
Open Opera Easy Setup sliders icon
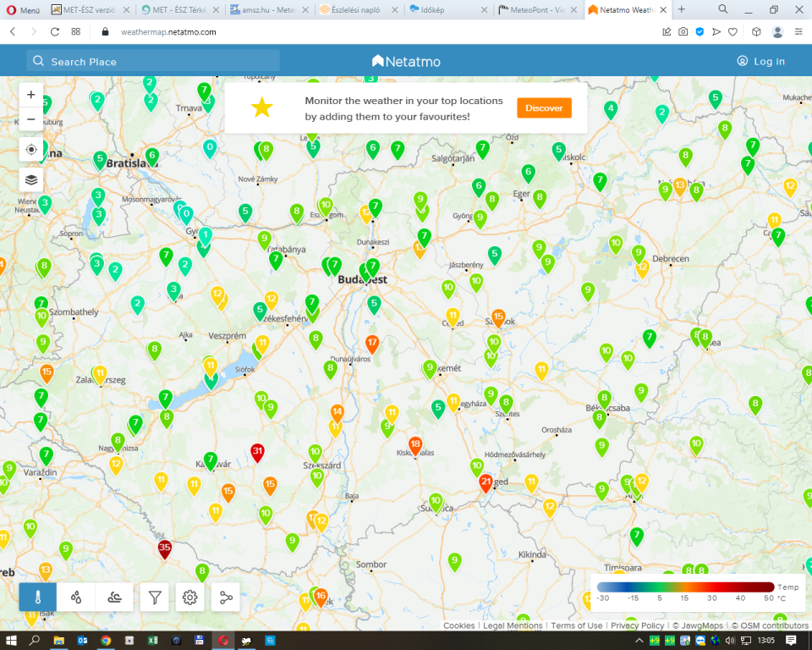coord(799,31)
